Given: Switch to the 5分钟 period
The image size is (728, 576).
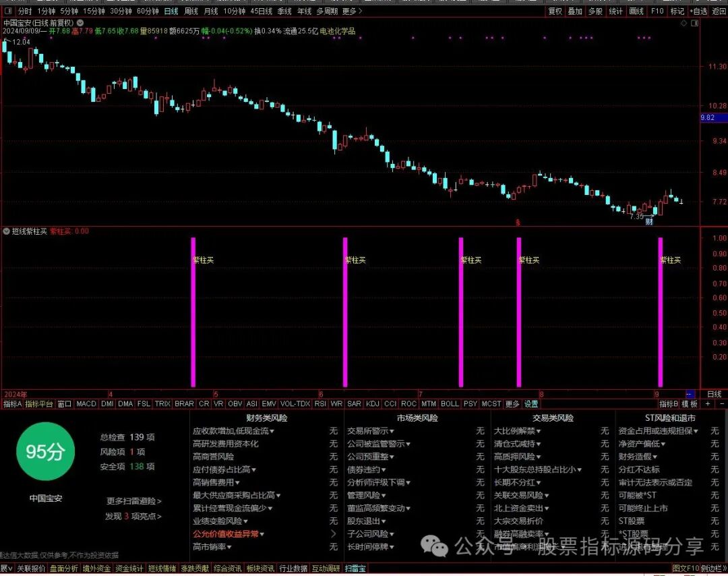Looking at the screenshot, I should coord(69,11).
